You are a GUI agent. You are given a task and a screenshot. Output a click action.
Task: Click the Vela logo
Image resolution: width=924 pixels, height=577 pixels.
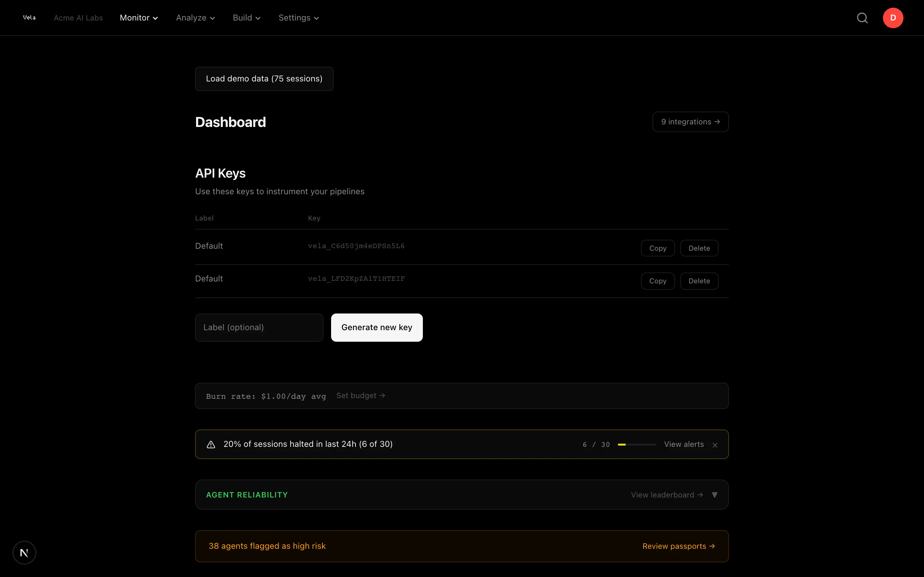click(30, 17)
